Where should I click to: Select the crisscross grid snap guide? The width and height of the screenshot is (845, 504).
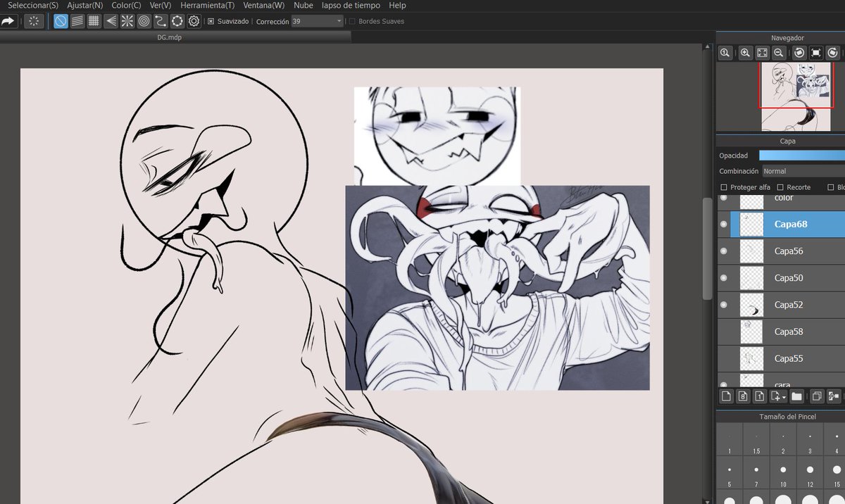click(94, 21)
